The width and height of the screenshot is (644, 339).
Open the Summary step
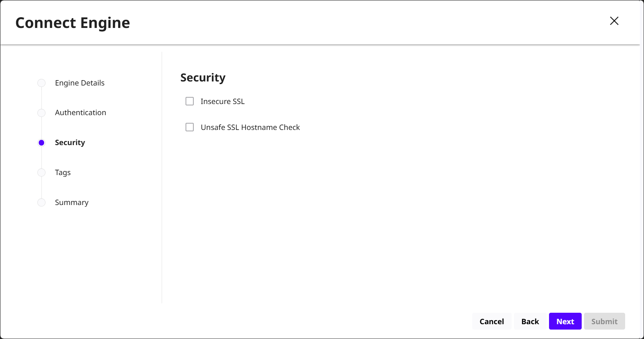(71, 202)
